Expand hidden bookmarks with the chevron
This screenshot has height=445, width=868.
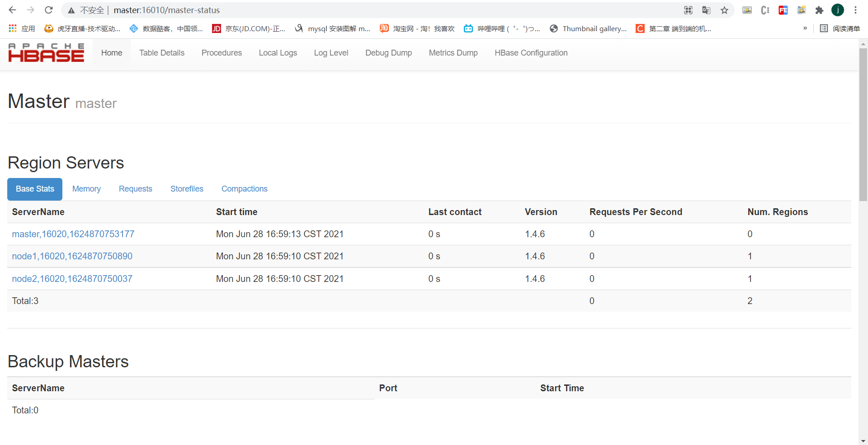[805, 28]
